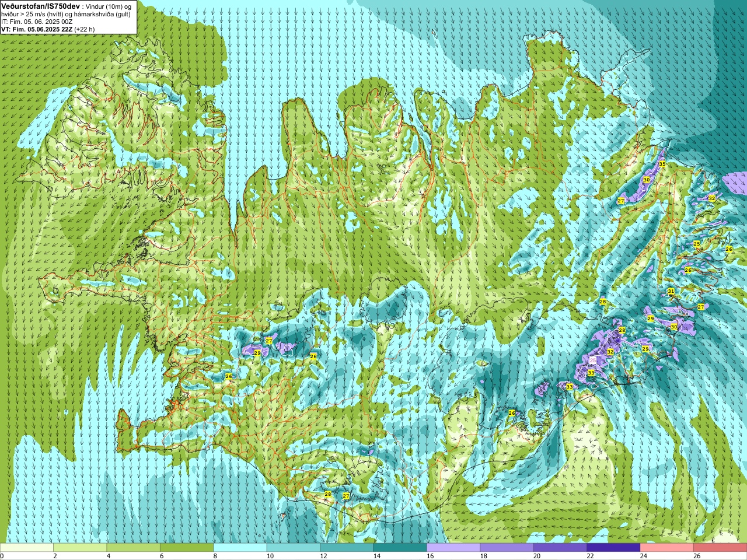Pick the 4–6 m/s green legend swatch
The width and height of the screenshot is (747, 560).
[x=134, y=548]
